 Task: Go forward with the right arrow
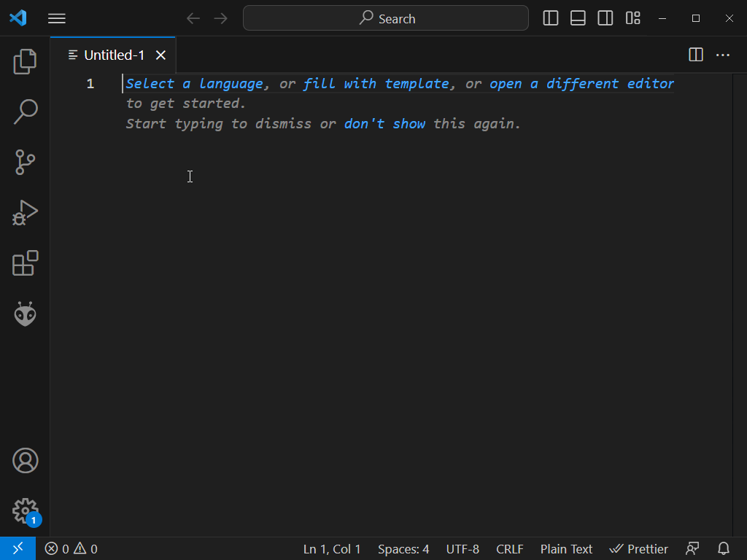pos(220,18)
